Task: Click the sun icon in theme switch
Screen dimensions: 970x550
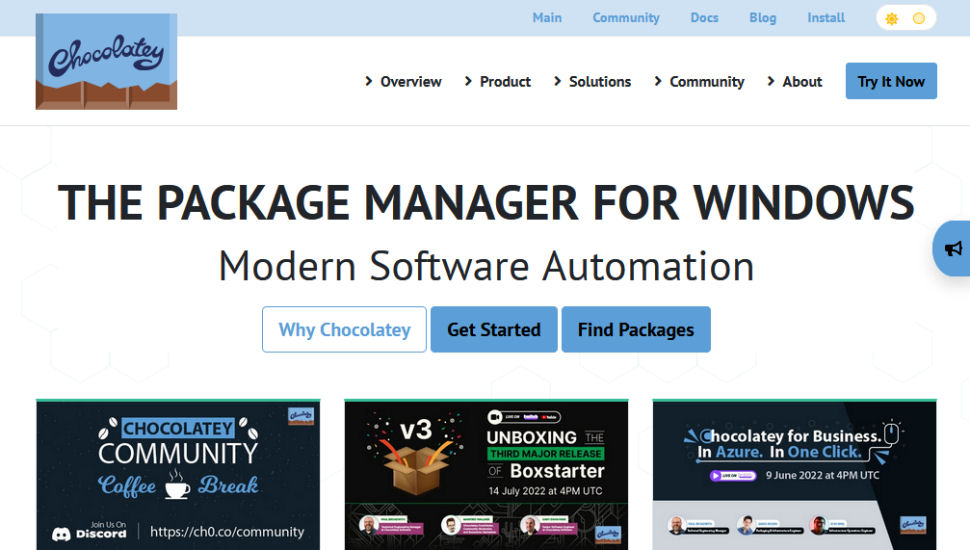Action: pos(891,19)
